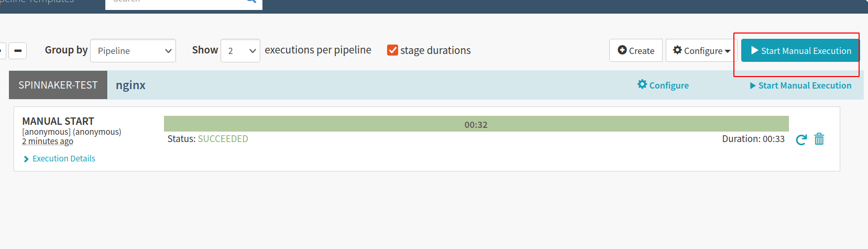Click the green 00:32 stage duration bar
The image size is (868, 249).
(476, 124)
